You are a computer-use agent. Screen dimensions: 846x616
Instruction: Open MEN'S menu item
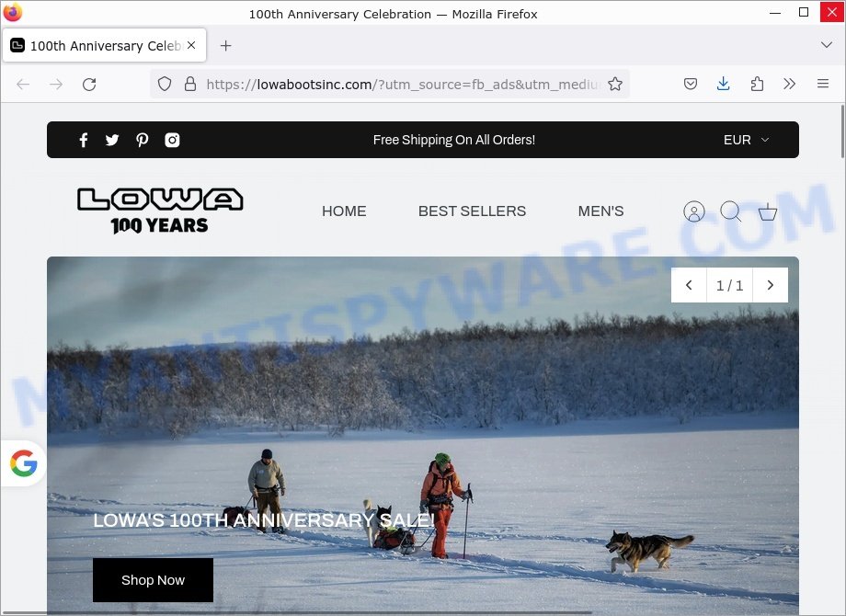coord(600,211)
